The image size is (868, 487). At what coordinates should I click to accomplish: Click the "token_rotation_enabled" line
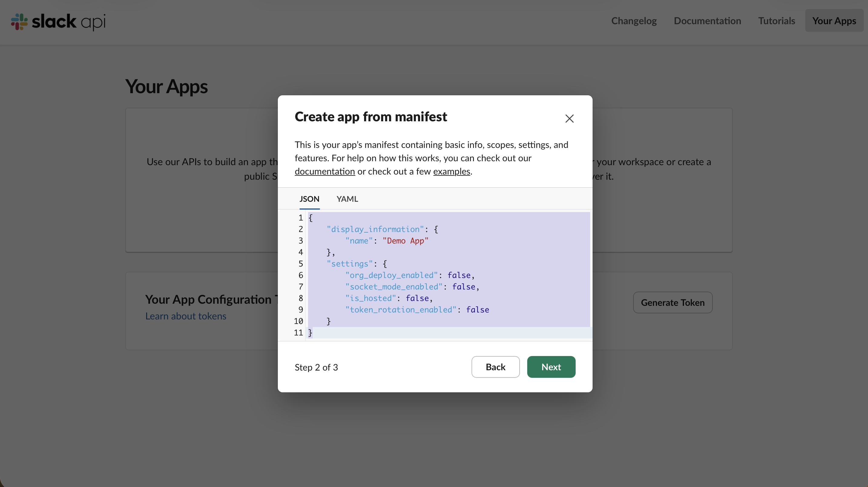pyautogui.click(x=417, y=309)
